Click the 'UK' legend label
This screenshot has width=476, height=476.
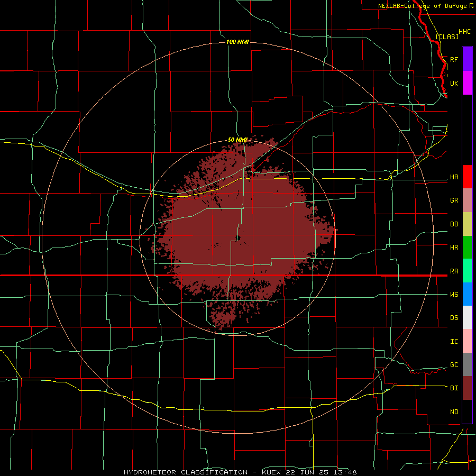click(x=454, y=83)
